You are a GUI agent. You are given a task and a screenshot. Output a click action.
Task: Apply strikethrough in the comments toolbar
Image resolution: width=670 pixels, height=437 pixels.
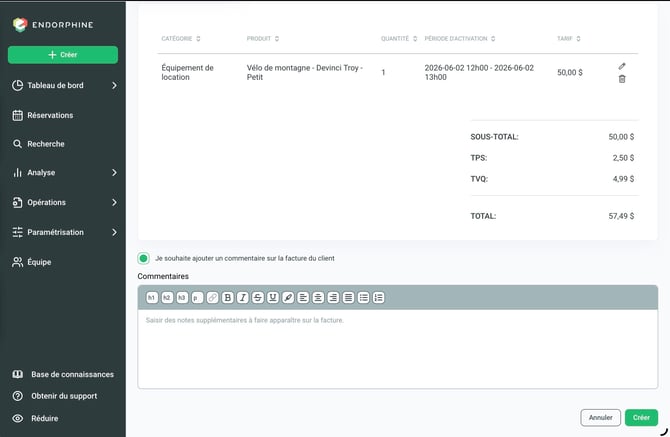click(x=258, y=297)
